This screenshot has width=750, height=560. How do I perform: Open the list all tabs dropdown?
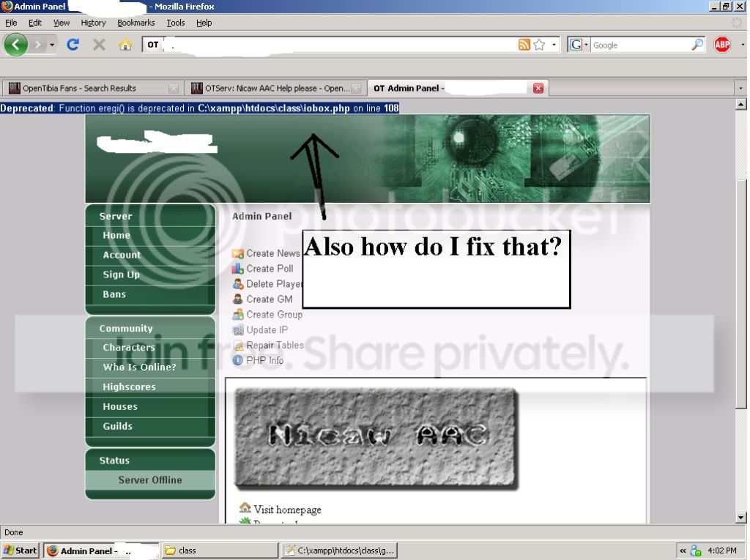(740, 88)
